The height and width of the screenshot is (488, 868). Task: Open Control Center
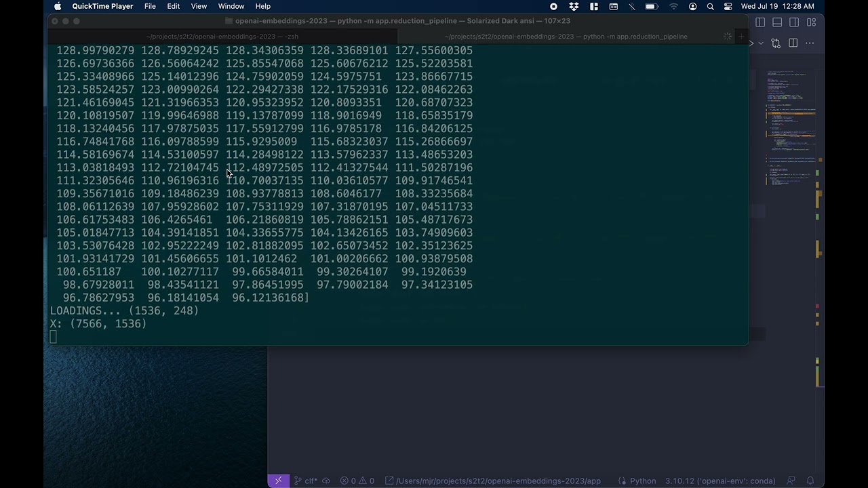tap(728, 6)
